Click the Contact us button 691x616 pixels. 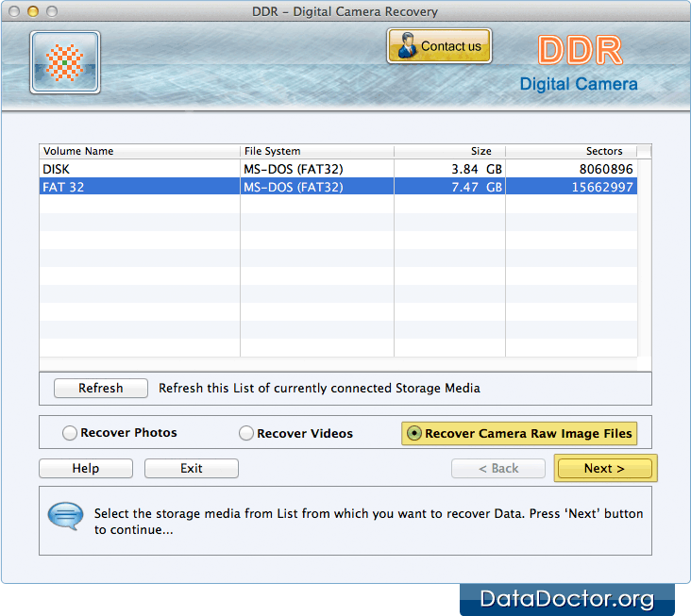click(439, 46)
